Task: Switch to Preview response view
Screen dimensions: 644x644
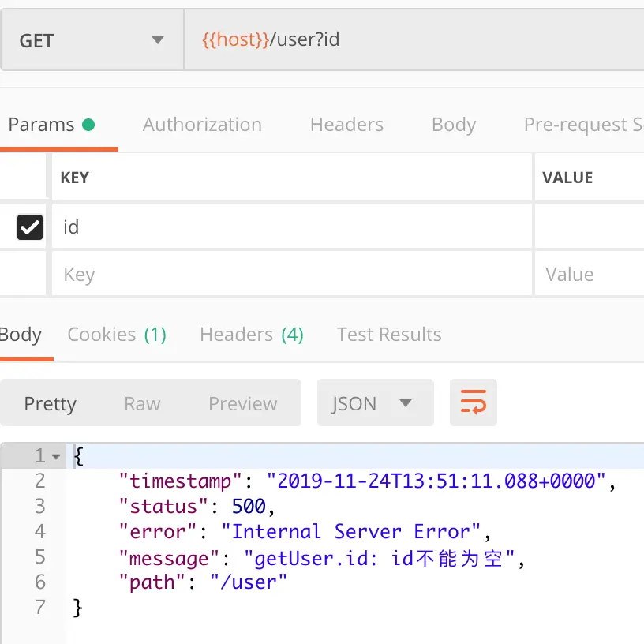Action: (x=242, y=403)
